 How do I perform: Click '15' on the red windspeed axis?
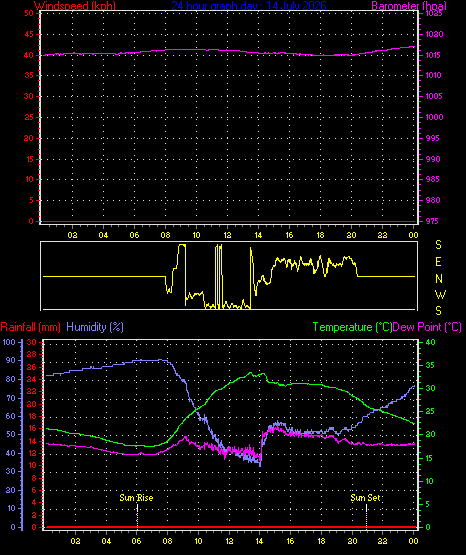[x=29, y=159]
